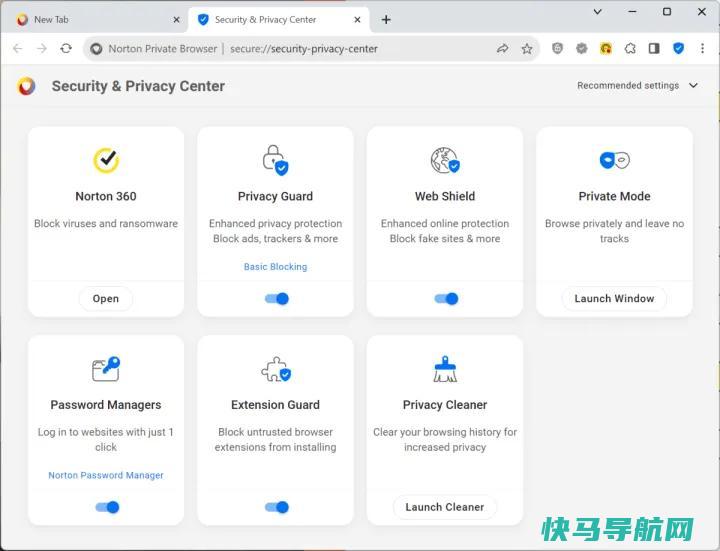The width and height of the screenshot is (720, 551).
Task: Select the Security & Privacy Center tab
Action: [x=279, y=19]
